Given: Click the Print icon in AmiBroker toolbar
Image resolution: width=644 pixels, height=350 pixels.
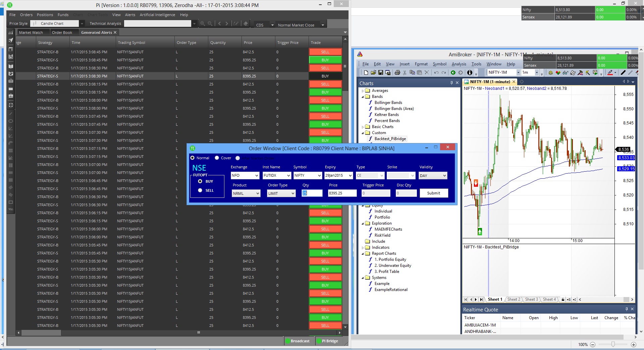Looking at the screenshot, I should tap(397, 72).
